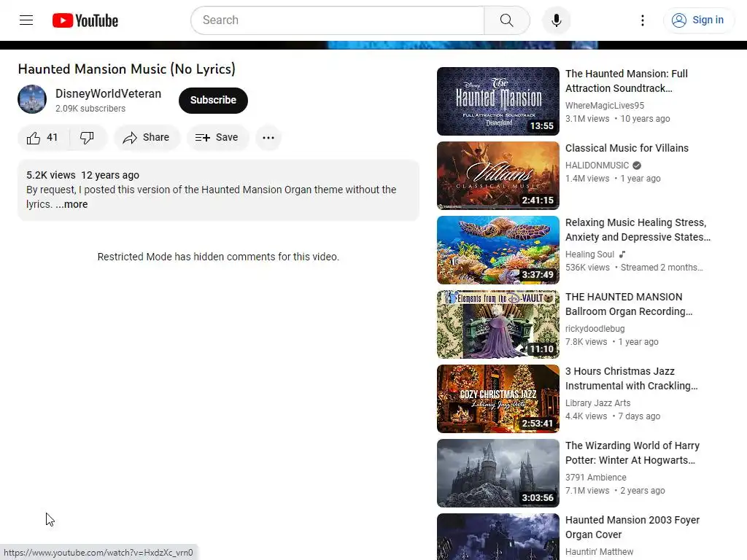Viewport: 747px width, 560px height.
Task: Go to YouTube home via logo
Action: click(x=85, y=20)
